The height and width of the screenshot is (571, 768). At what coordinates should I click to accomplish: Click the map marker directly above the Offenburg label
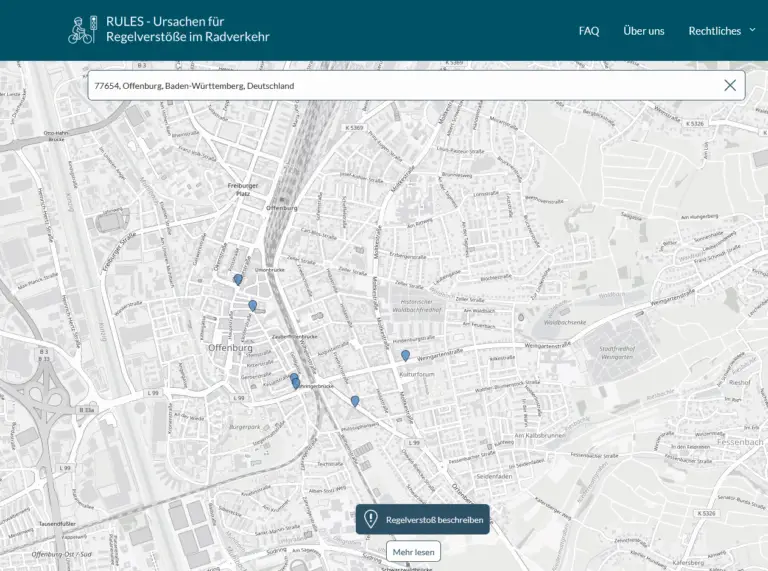click(252, 305)
